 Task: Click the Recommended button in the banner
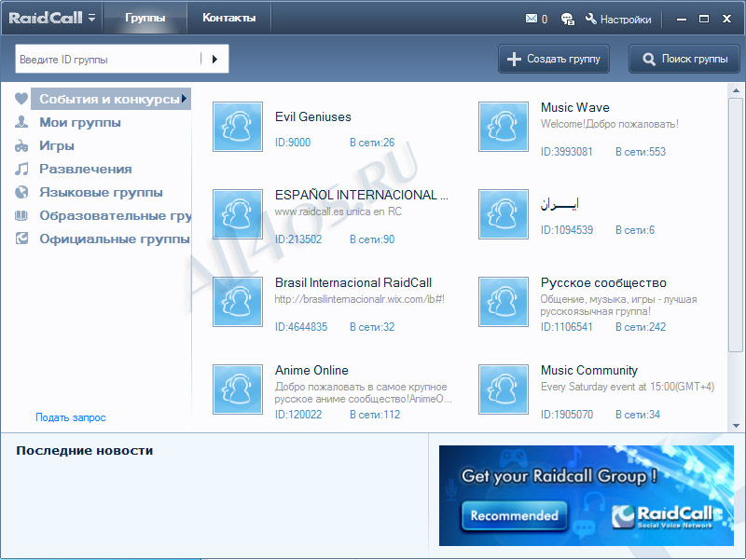[x=515, y=516]
